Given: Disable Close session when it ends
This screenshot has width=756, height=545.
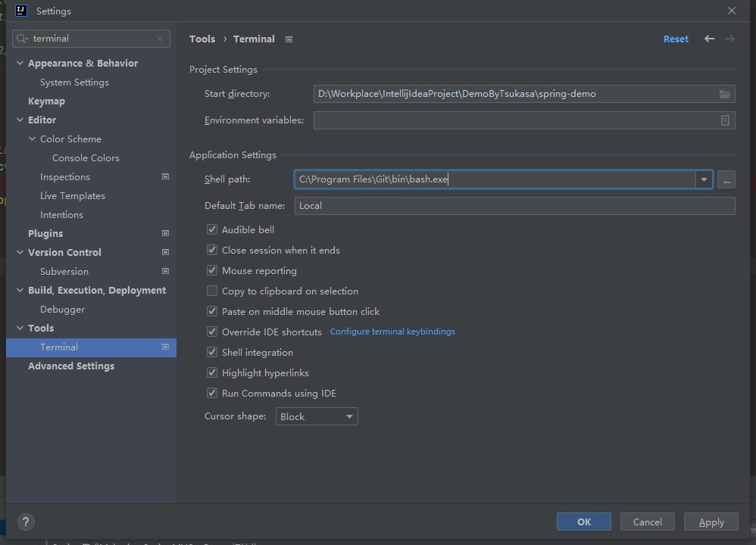Looking at the screenshot, I should click(212, 250).
